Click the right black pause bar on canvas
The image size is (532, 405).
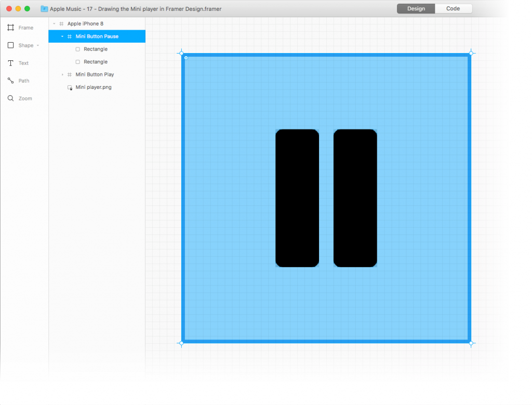click(x=355, y=198)
